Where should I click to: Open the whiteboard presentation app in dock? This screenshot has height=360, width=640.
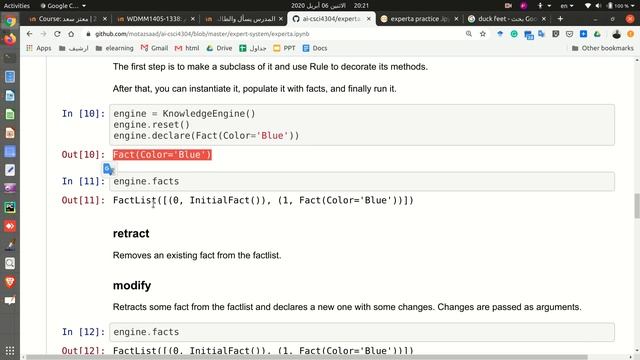tap(10, 300)
